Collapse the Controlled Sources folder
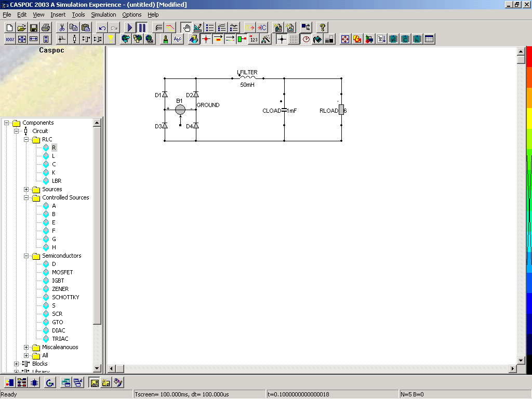The height and width of the screenshot is (399, 532). [26, 197]
